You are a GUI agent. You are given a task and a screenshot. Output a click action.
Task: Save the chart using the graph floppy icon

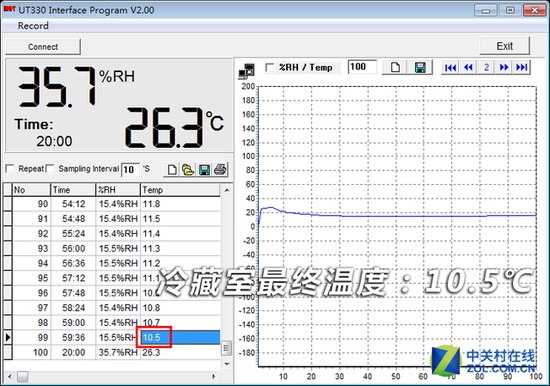coord(420,67)
